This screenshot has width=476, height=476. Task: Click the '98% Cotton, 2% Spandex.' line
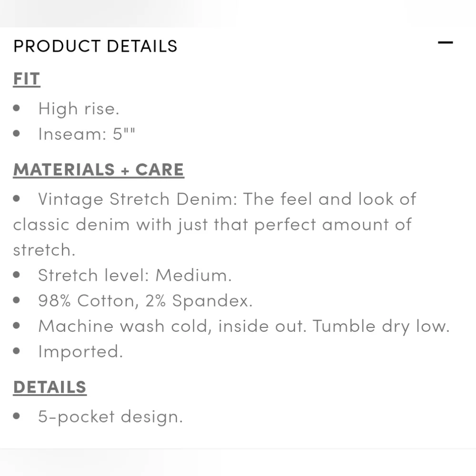[x=145, y=300]
